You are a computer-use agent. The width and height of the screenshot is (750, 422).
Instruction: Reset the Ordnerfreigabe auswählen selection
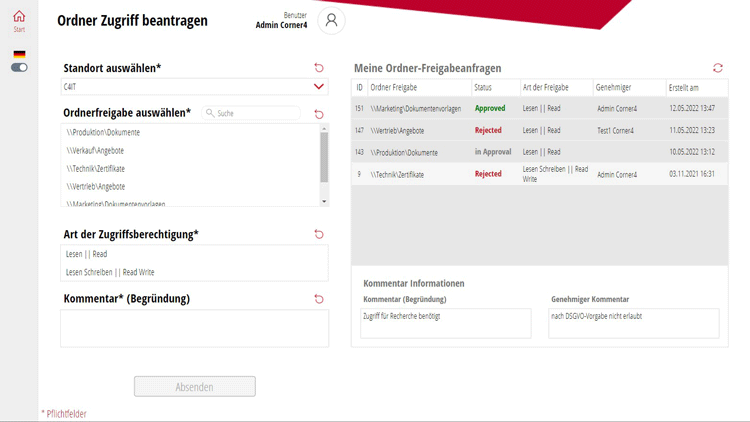pyautogui.click(x=319, y=114)
